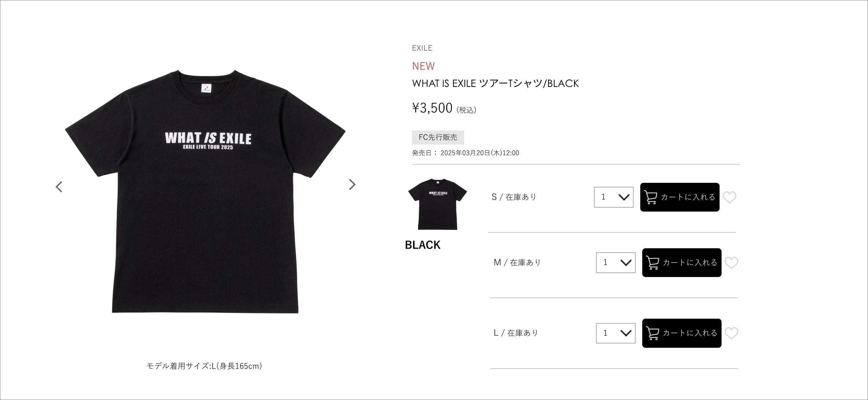Click the FC先行販売 tag

438,137
